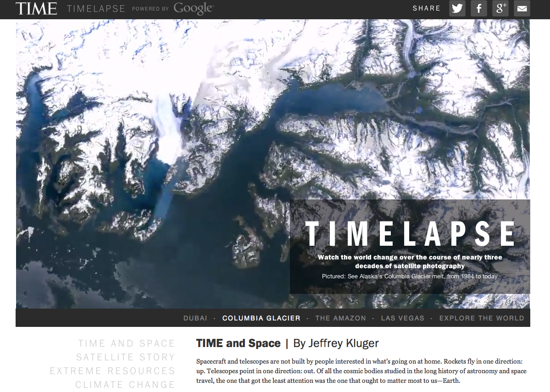Open Explore the World
The width and height of the screenshot is (550, 392).
click(x=482, y=318)
